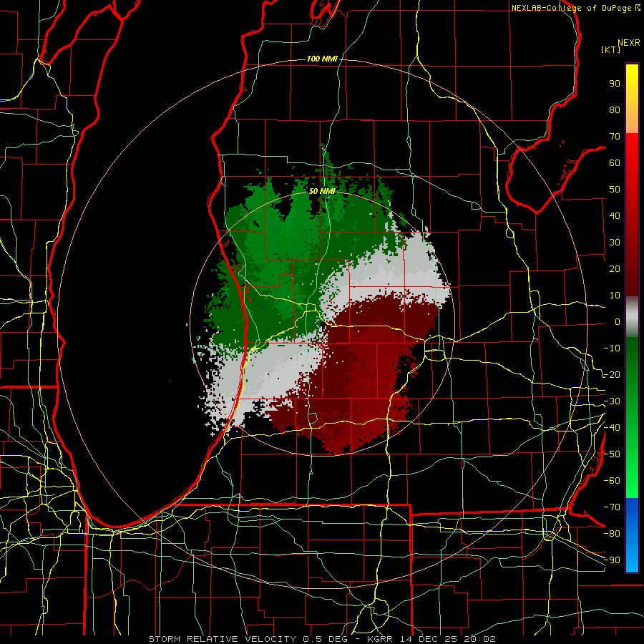Click the 10 value on the velocity scale
Image resolution: width=644 pixels, height=644 pixels.
pos(615,296)
